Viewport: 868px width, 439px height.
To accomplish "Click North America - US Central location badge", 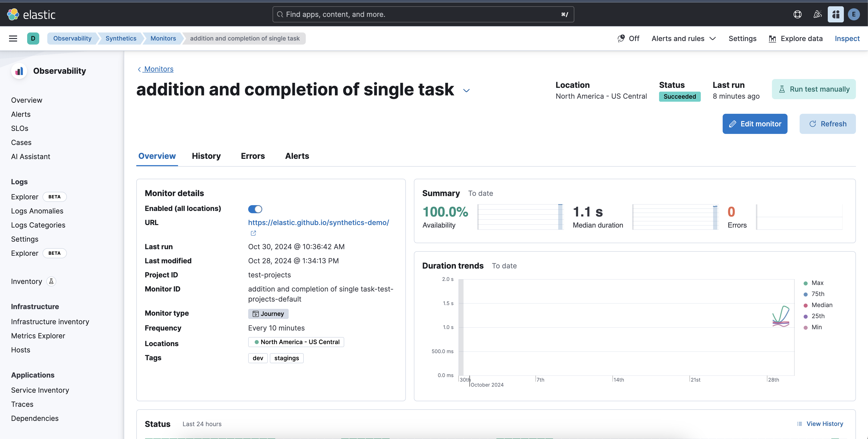I will click(x=296, y=342).
